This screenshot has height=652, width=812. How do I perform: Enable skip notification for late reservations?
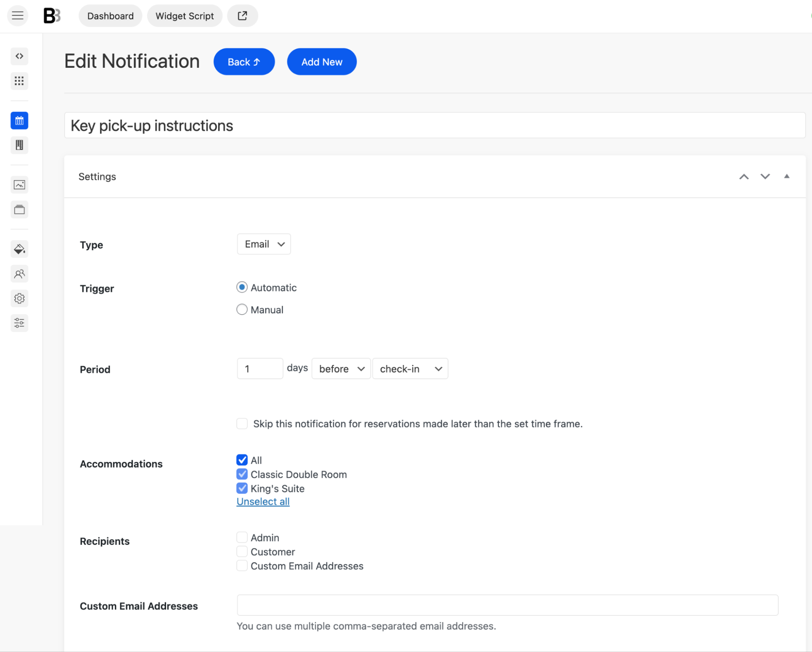coord(242,423)
